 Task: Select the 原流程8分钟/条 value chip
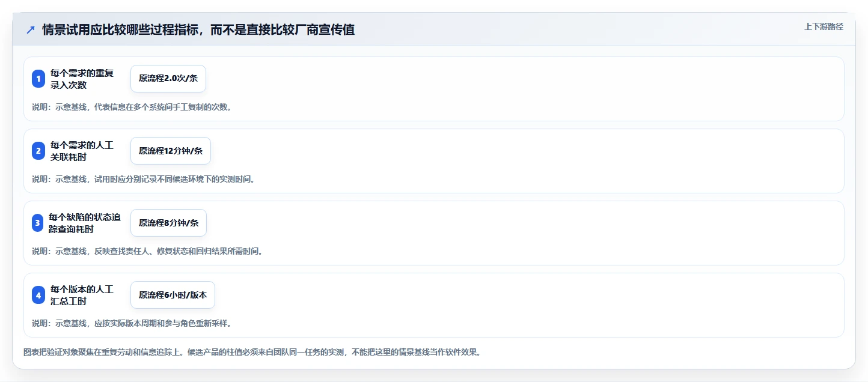168,223
